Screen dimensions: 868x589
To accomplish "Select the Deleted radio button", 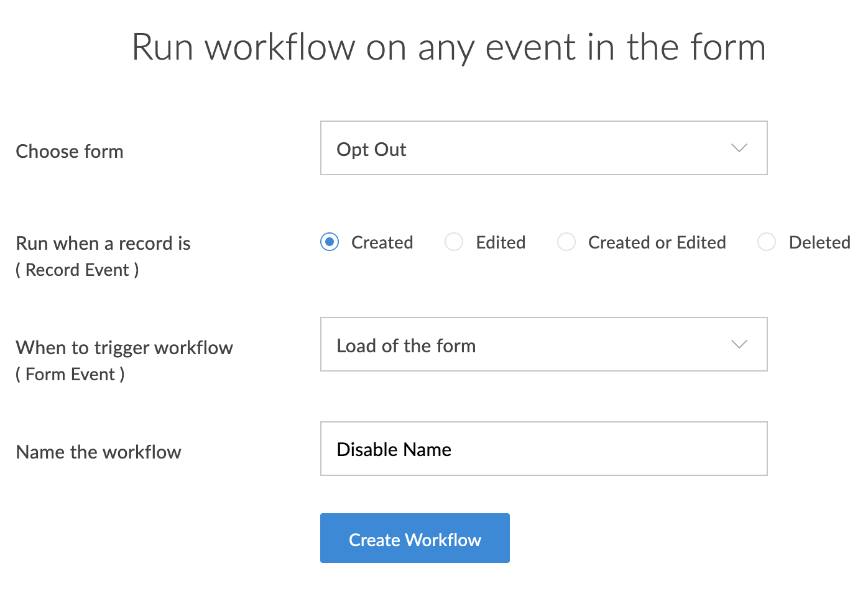I will (x=767, y=242).
